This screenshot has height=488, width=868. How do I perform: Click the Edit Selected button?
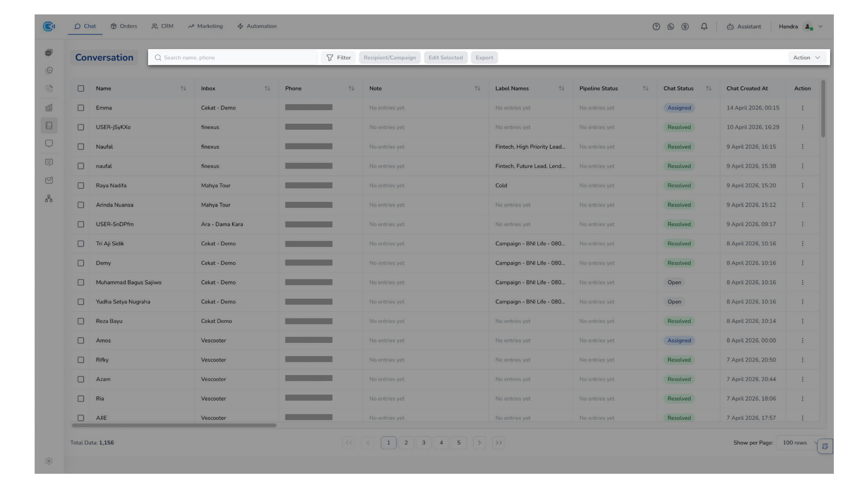tap(446, 58)
